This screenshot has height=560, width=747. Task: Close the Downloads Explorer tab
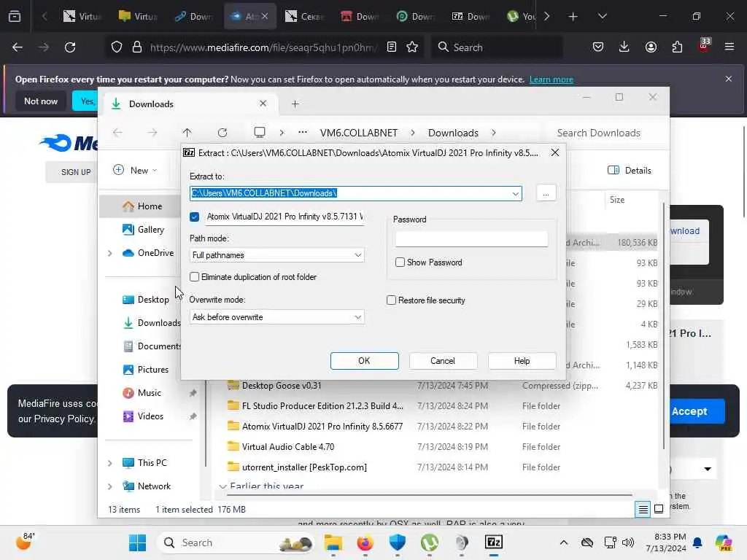[x=263, y=104]
